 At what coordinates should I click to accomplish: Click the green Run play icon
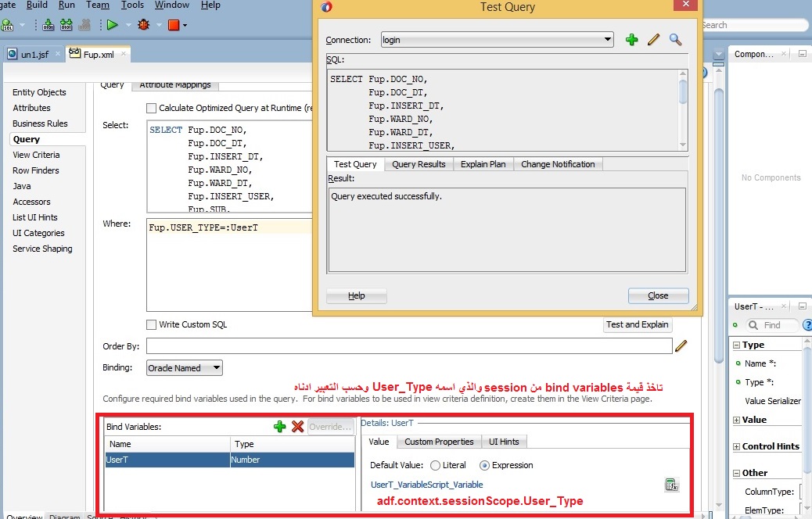112,25
